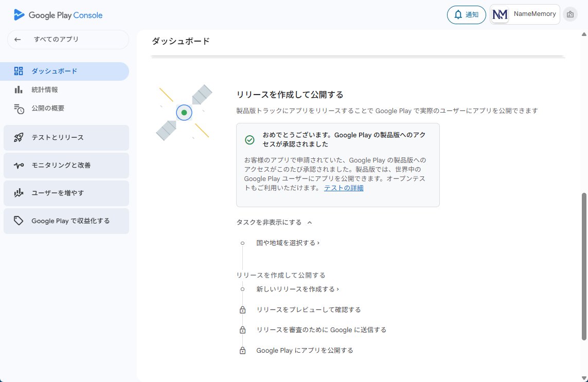Click the lock icon beside Google Play にアプリを公開する

click(243, 351)
